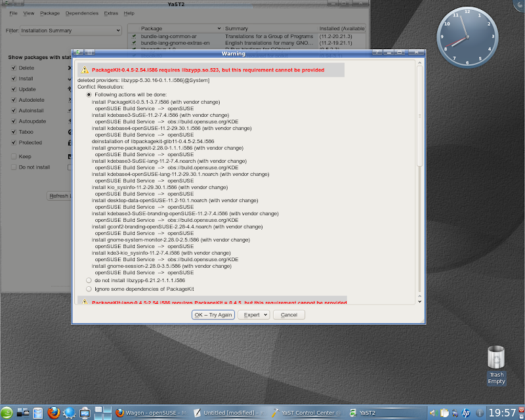Uncheck the Delete status checkbox in YaST2

pos(14,68)
